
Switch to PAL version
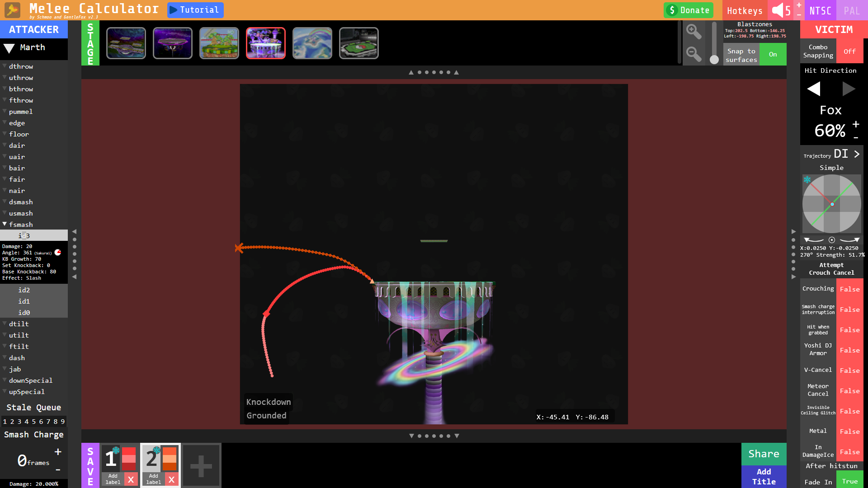pyautogui.click(x=852, y=10)
